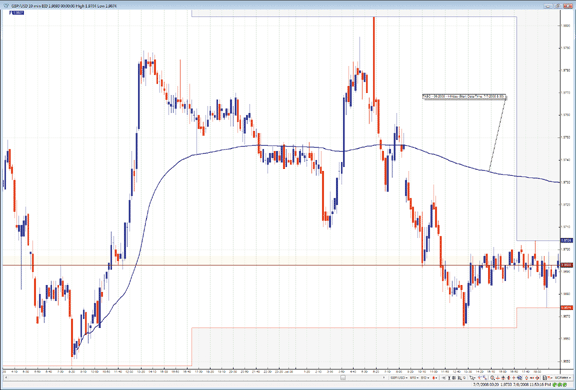Image resolution: width=576 pixels, height=390 pixels.
Task: Click the globe icon in bottom toolbar
Action: pyautogui.click(x=519, y=378)
